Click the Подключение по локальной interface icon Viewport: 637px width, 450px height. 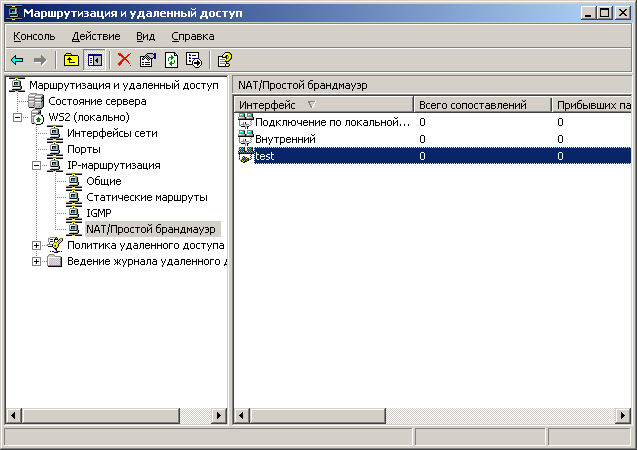coord(246,122)
